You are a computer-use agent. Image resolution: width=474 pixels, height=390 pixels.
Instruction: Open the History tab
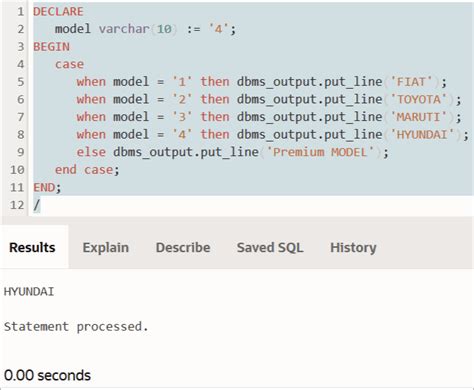[353, 247]
